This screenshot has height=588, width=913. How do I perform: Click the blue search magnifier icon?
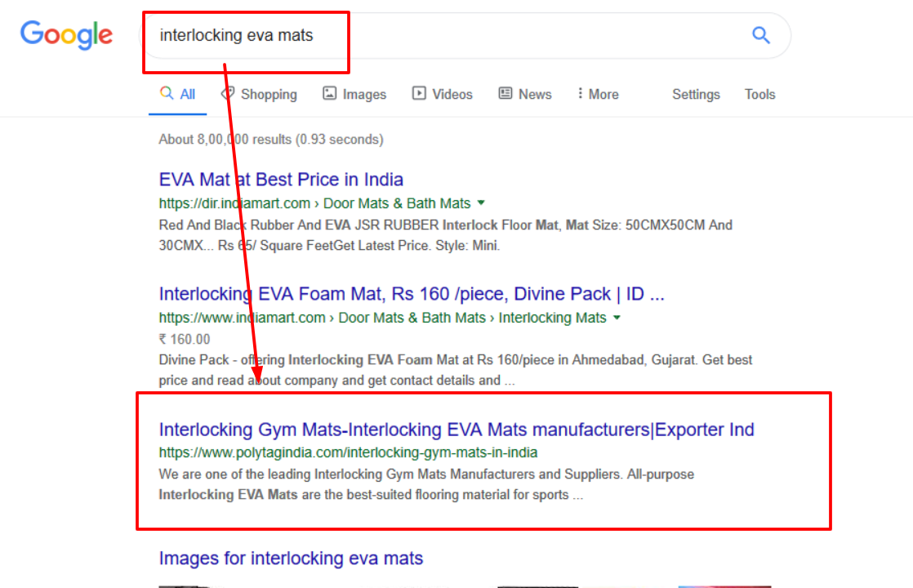(760, 35)
